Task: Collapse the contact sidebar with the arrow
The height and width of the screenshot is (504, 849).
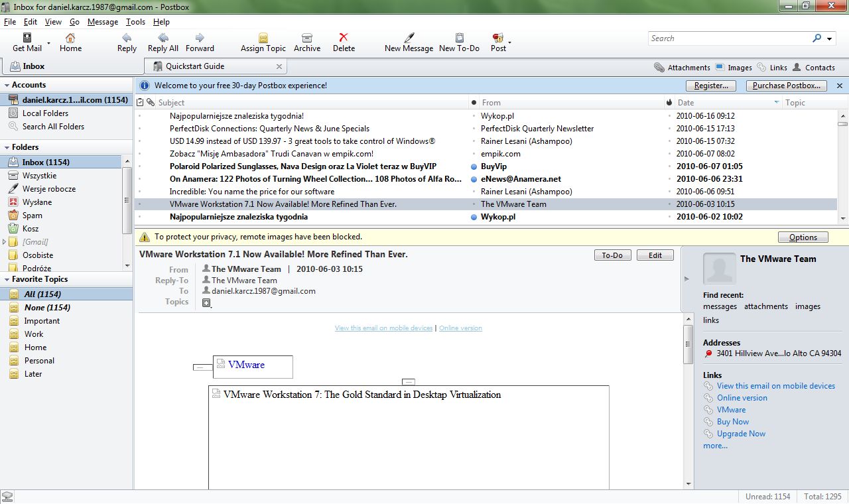Action: (x=686, y=279)
